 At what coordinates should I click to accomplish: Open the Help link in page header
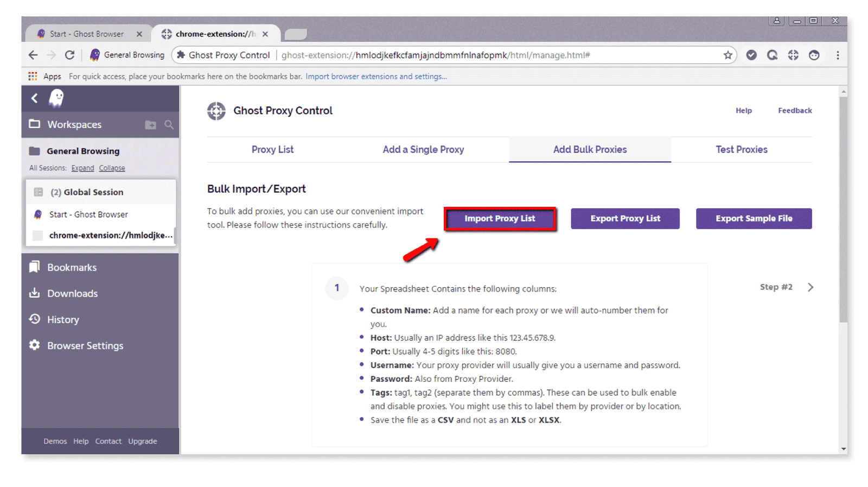coord(744,110)
